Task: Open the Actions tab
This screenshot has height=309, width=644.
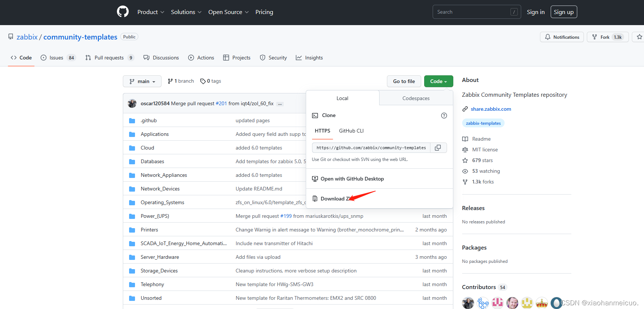Action: (201, 58)
